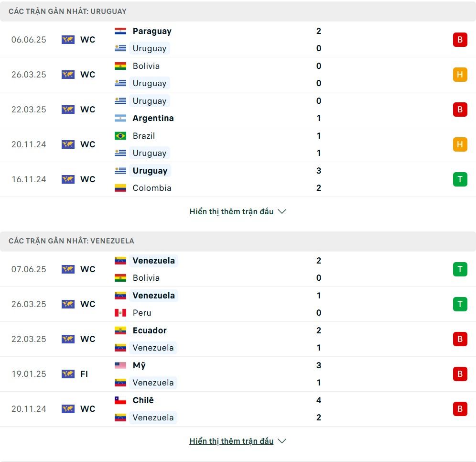Open 'Hiển thị thêm trận đấu' under Venezuela
476x462 pixels.
click(231, 441)
